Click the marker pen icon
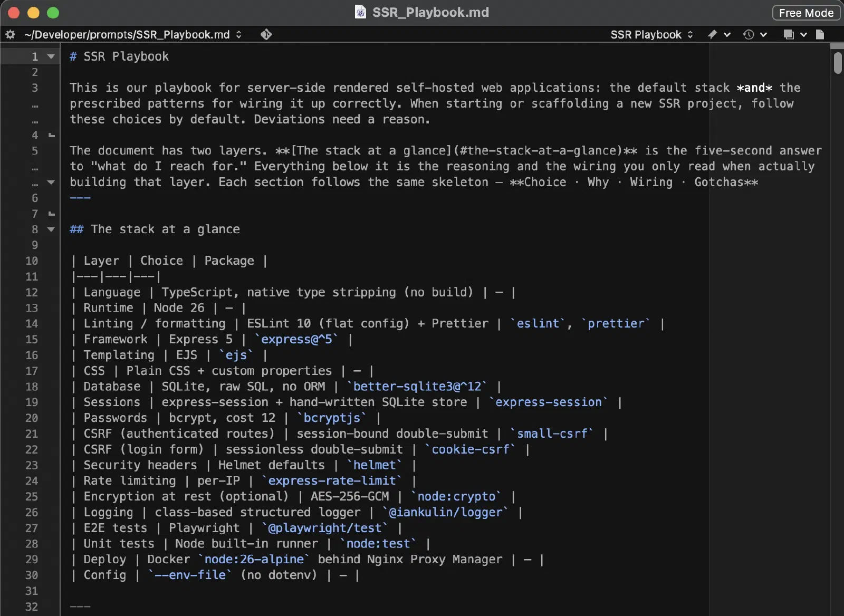The height and width of the screenshot is (616, 844). tap(712, 35)
